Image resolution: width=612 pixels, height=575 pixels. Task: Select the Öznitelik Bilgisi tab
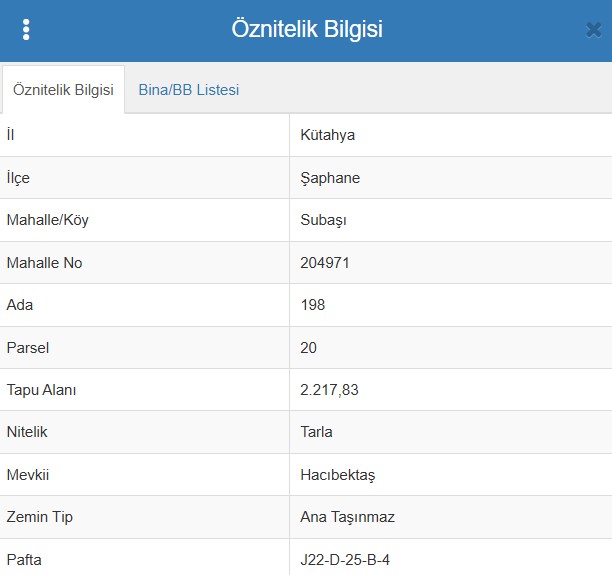pyautogui.click(x=63, y=90)
